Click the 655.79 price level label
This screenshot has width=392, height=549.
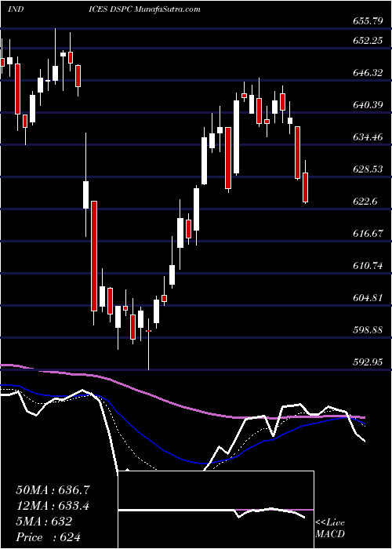coord(367,21)
